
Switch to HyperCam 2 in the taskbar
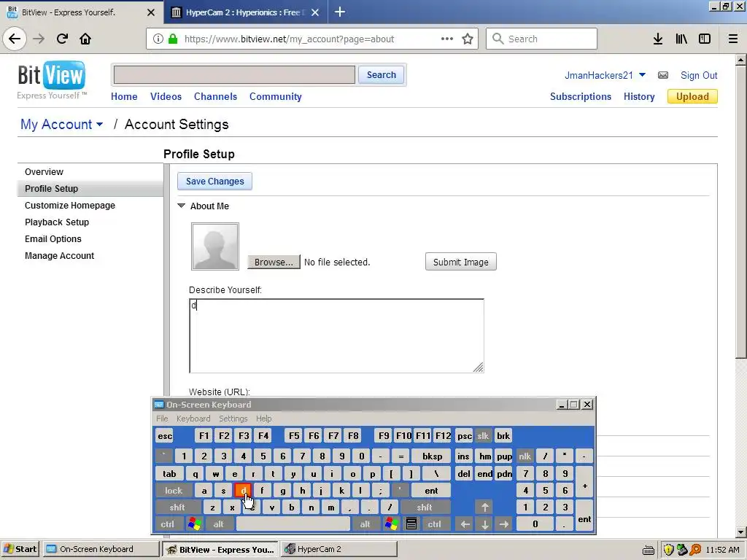pyautogui.click(x=338, y=549)
